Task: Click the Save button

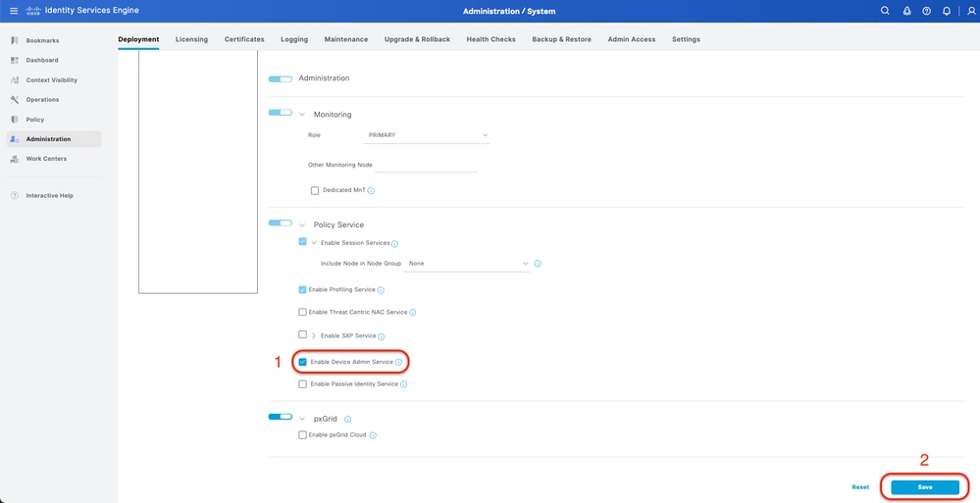Action: click(925, 486)
